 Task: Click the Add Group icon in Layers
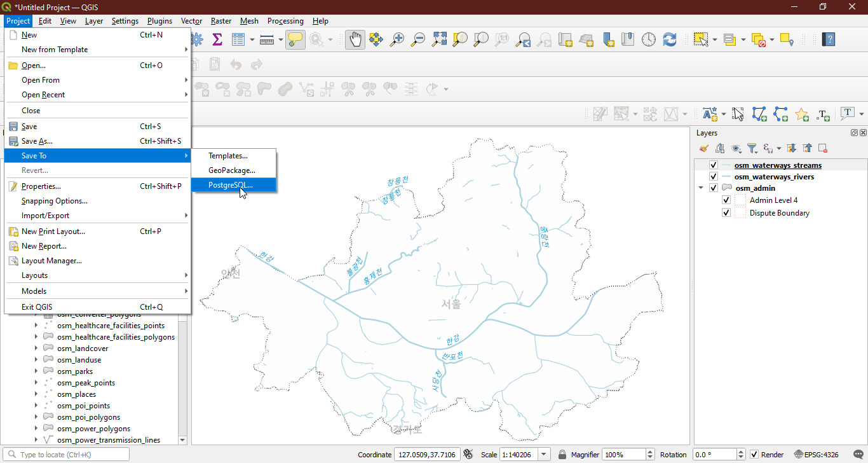tap(720, 148)
